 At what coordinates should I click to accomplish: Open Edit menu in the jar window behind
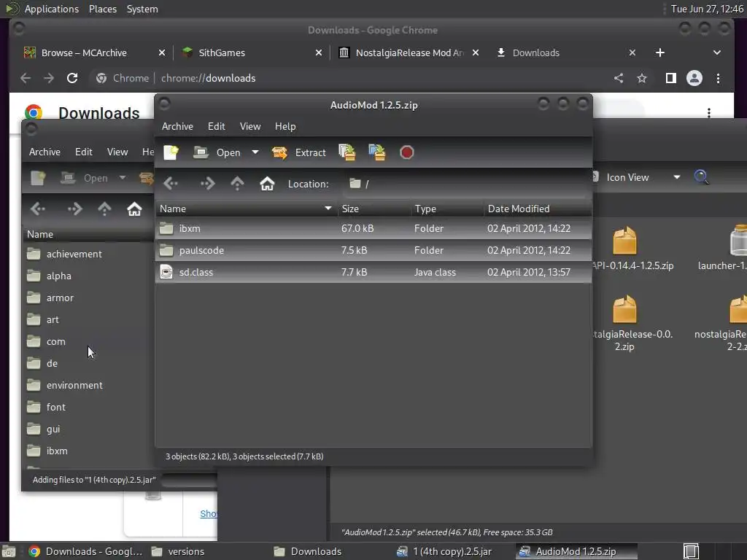point(83,152)
